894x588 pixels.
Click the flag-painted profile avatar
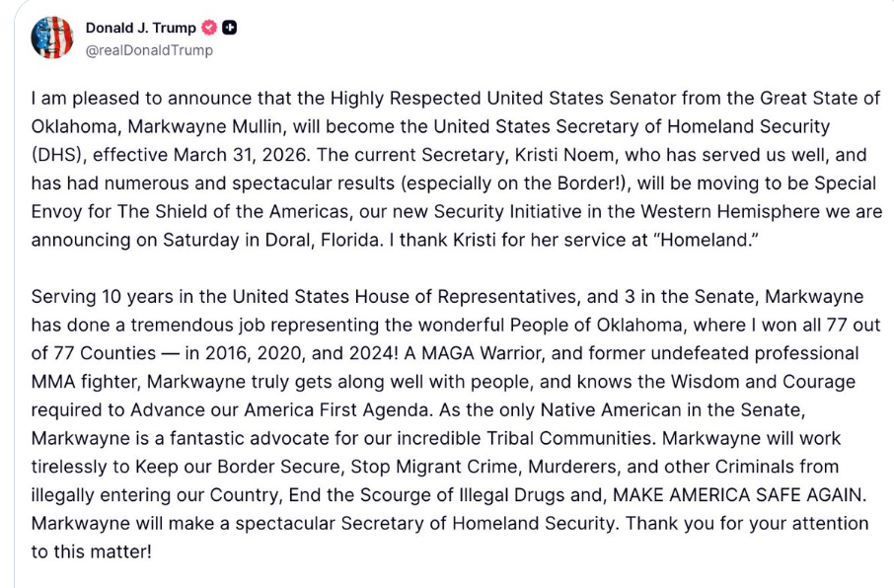pyautogui.click(x=51, y=38)
